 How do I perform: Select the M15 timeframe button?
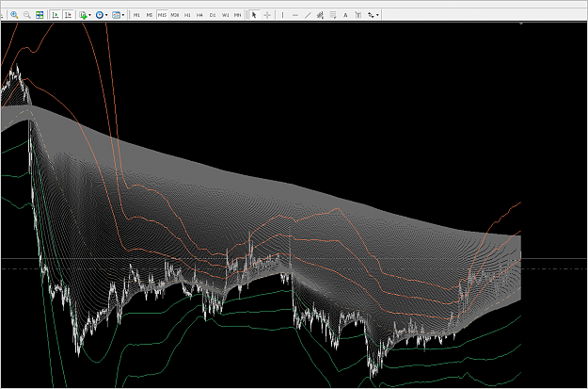point(162,15)
